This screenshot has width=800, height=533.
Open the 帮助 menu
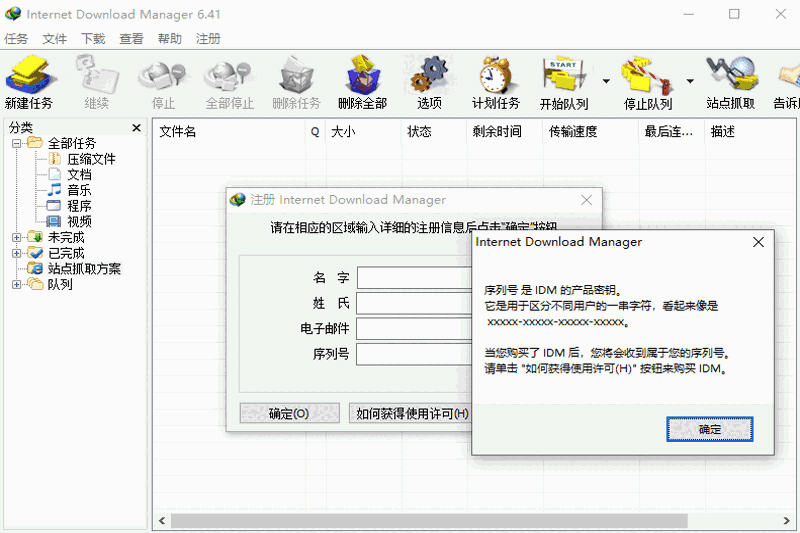pos(170,39)
